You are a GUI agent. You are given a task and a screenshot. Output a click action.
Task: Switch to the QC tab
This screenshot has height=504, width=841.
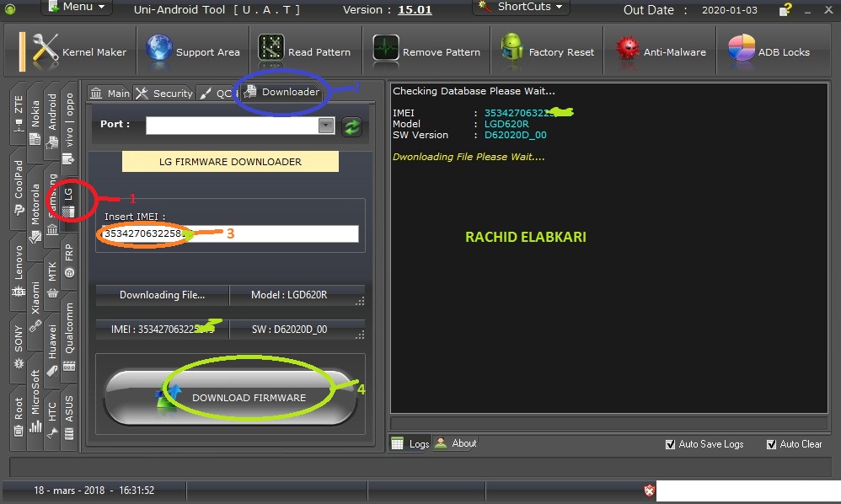click(x=216, y=94)
